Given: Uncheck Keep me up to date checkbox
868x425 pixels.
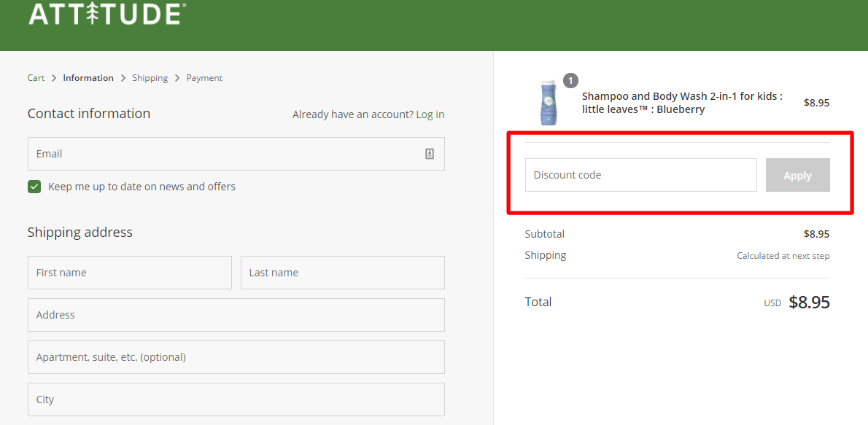Looking at the screenshot, I should (x=34, y=187).
